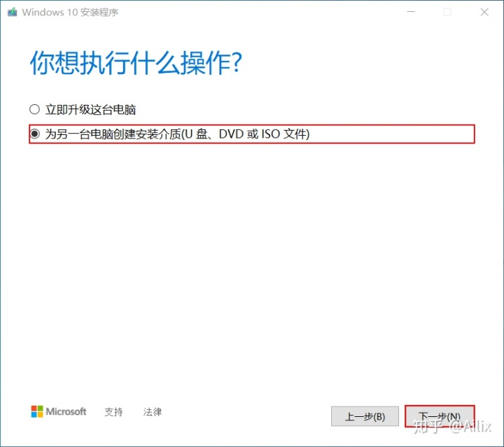
Task: Click the Microsoft wordmark text
Action: [66, 411]
